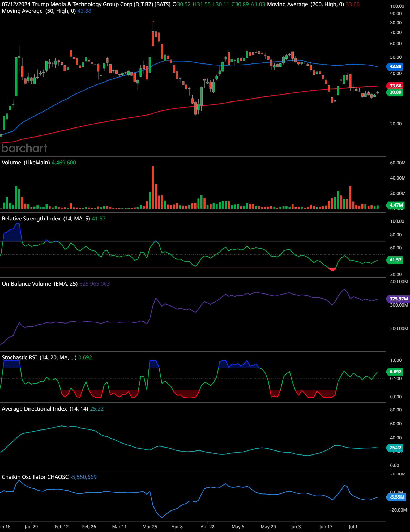Click the purple 325.97M OBV marker
This screenshot has width=410, height=532.
pos(398,299)
